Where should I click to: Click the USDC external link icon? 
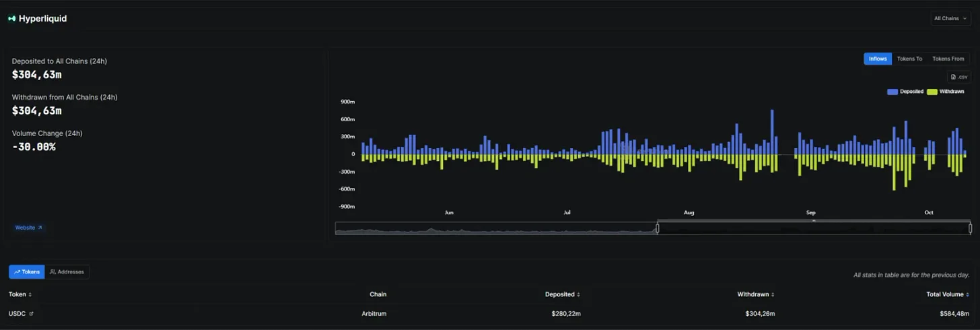coord(31,314)
